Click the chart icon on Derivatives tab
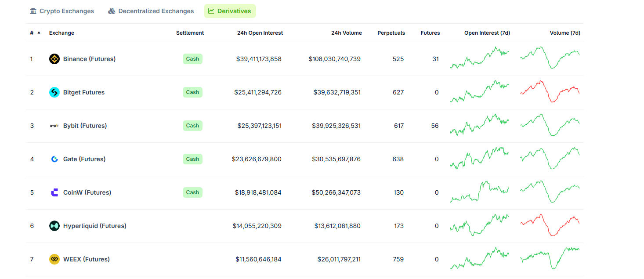 211,11
